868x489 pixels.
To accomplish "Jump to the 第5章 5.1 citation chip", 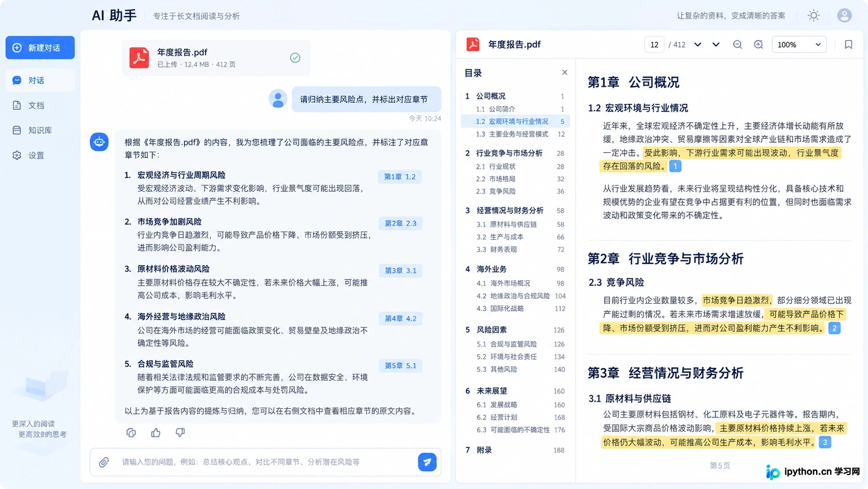I will (x=400, y=366).
